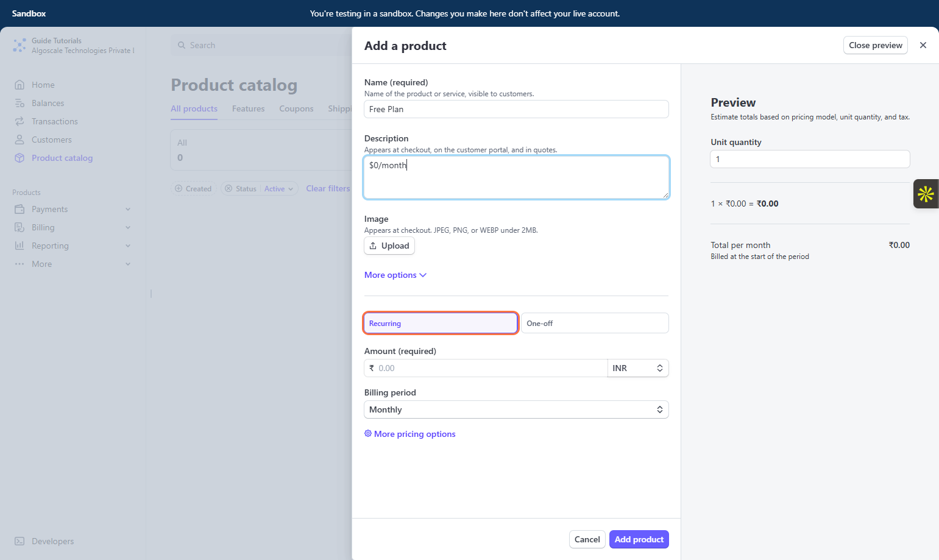
Task: Switch to the All products tab
Action: click(194, 108)
